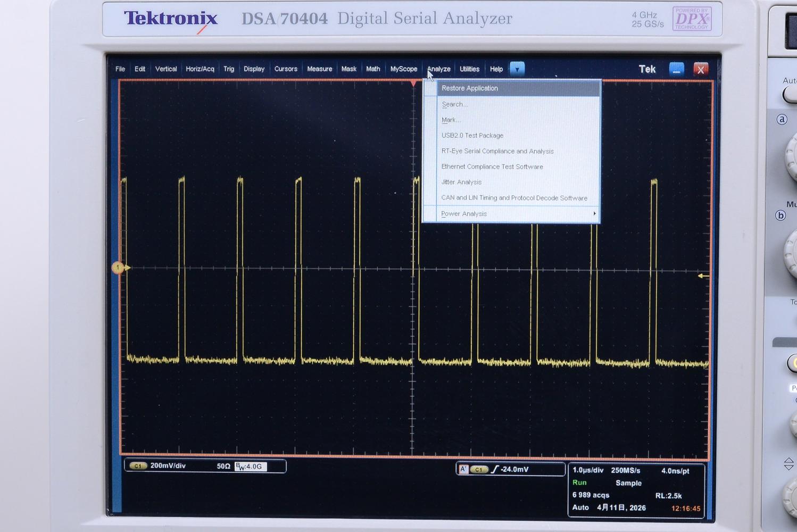
Task: Click the 4.0ns/pt resolution readout
Action: tap(675, 471)
